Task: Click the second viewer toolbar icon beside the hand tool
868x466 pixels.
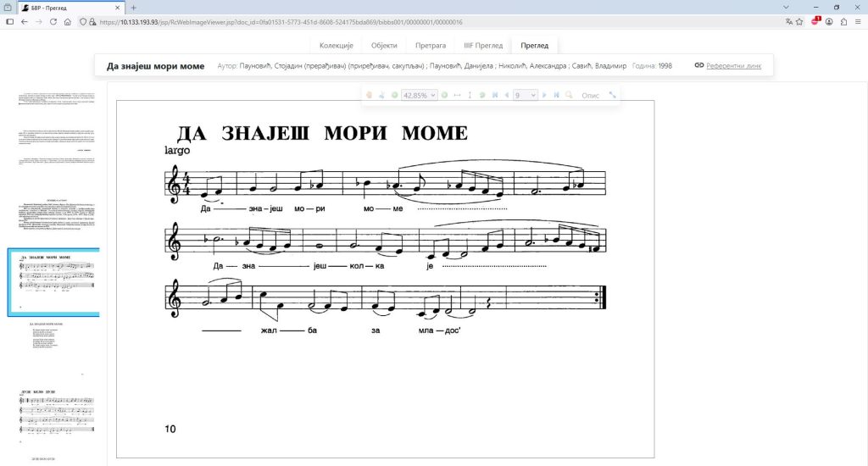Action: [382, 95]
